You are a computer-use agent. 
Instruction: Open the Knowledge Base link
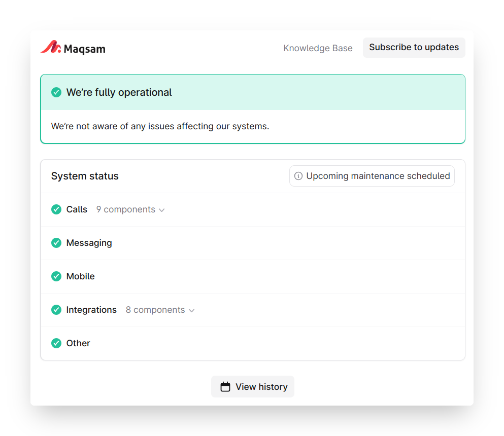pyautogui.click(x=318, y=48)
